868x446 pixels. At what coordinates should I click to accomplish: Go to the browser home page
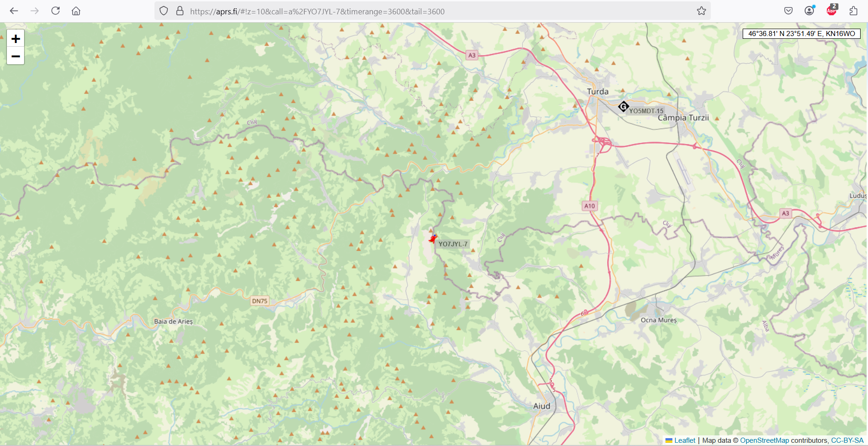tap(76, 11)
